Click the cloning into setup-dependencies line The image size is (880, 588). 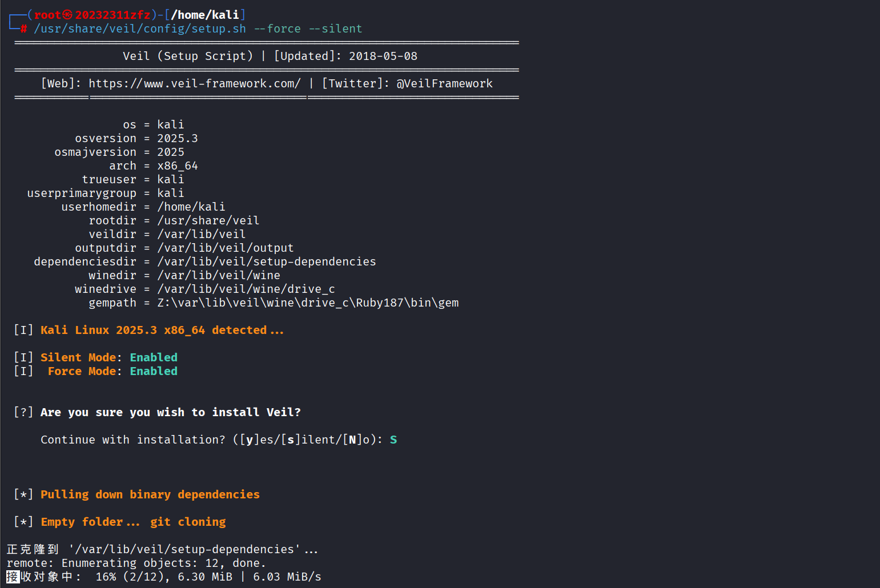pos(163,549)
